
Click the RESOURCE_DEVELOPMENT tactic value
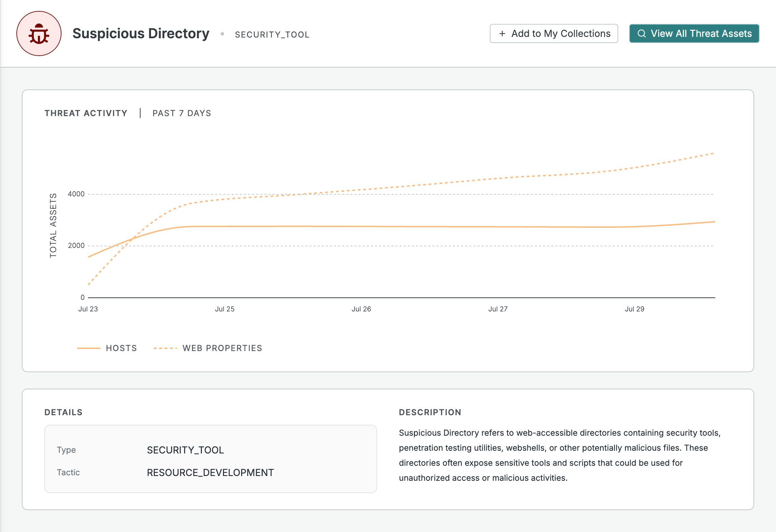coord(210,472)
